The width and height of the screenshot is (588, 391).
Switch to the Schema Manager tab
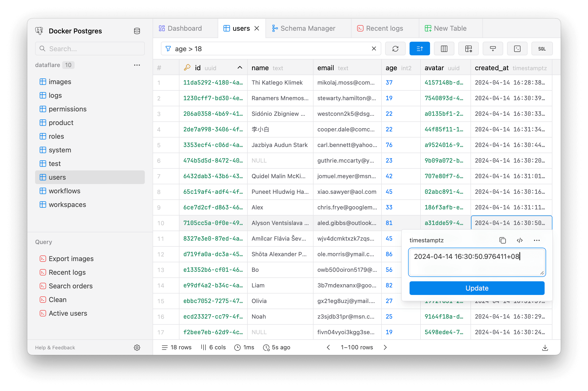[x=307, y=29]
